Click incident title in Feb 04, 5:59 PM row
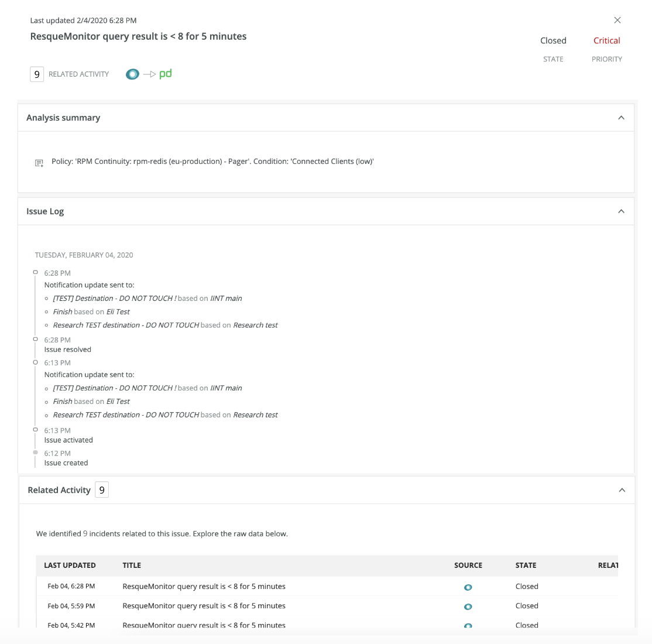Viewport: 652px width, 644px height. (x=204, y=606)
